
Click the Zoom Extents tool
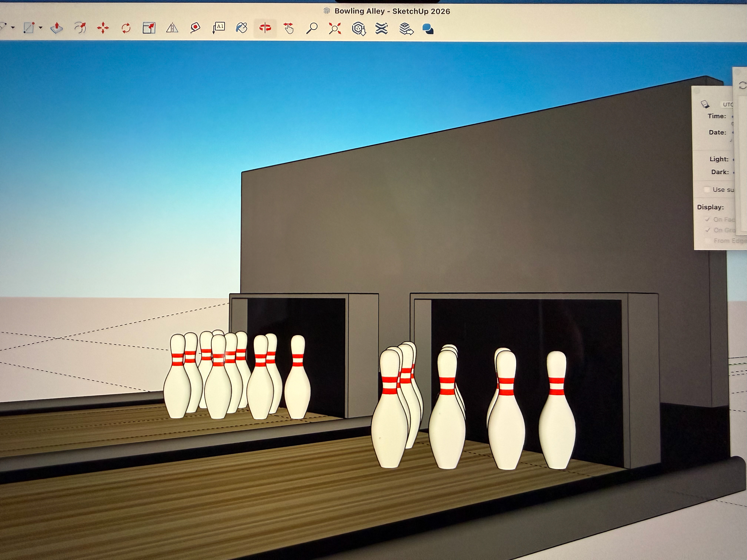click(x=335, y=28)
